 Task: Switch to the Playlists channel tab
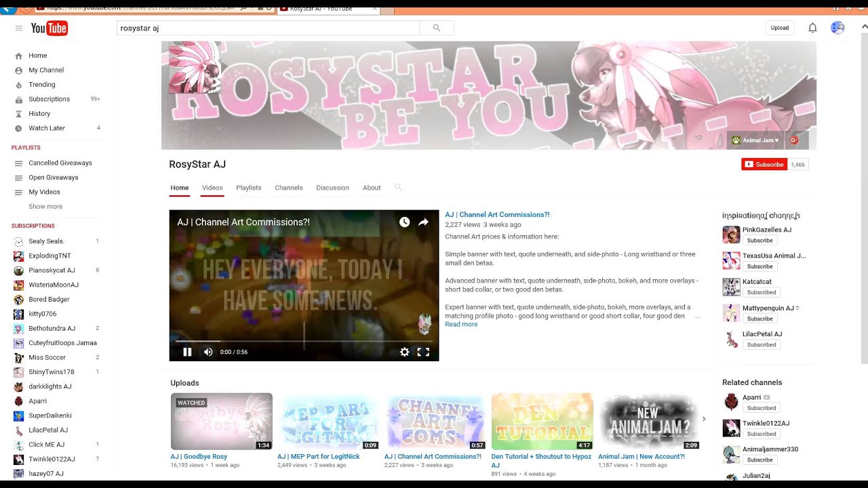(x=249, y=188)
